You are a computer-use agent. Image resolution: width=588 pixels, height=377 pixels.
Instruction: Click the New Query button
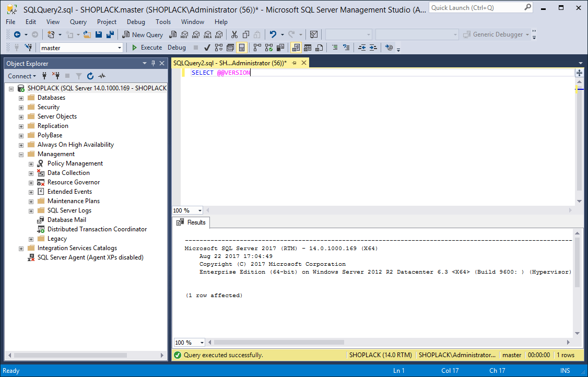point(143,34)
